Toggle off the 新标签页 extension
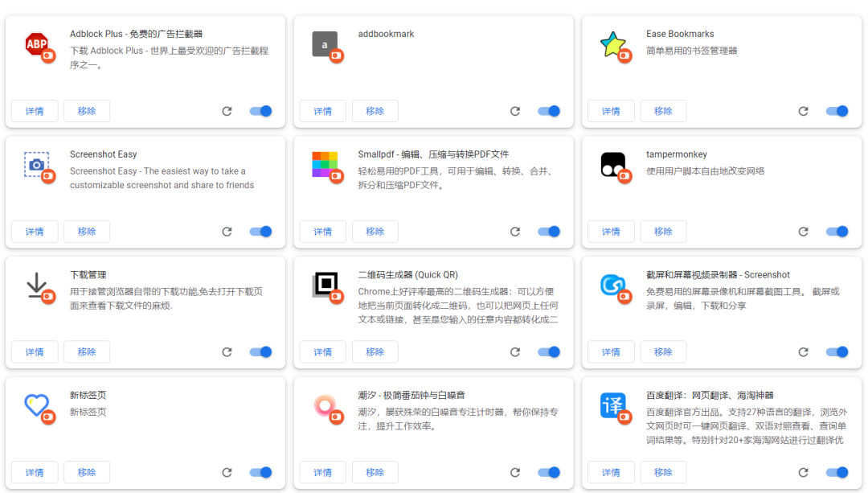 point(260,473)
